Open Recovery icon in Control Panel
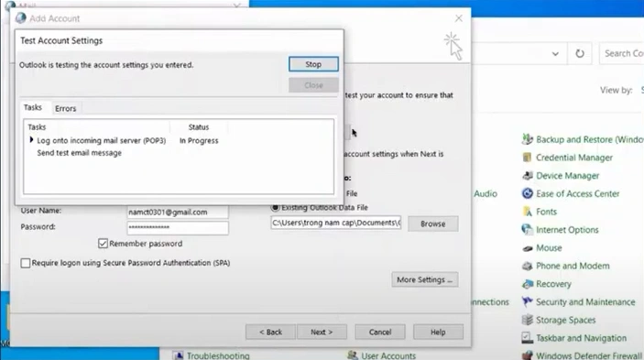 (x=528, y=284)
